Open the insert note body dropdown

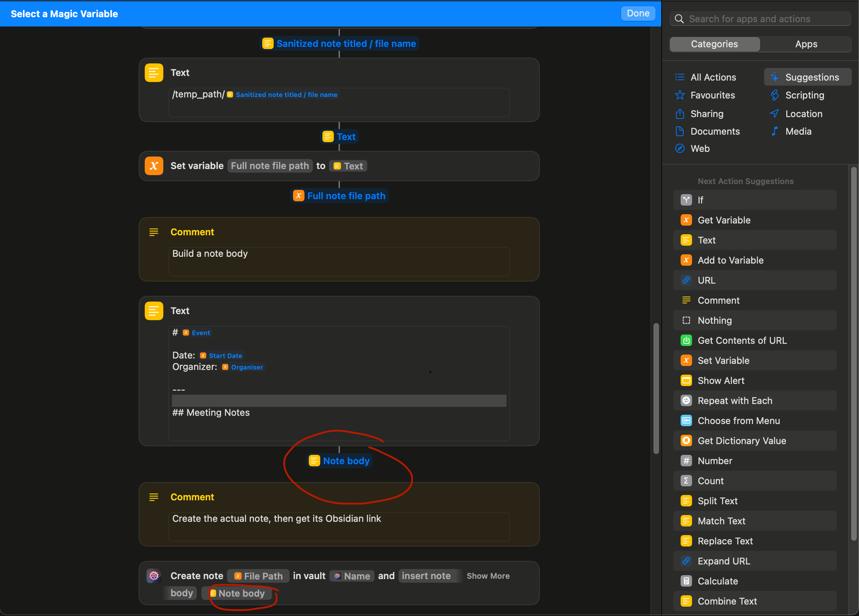[426, 576]
